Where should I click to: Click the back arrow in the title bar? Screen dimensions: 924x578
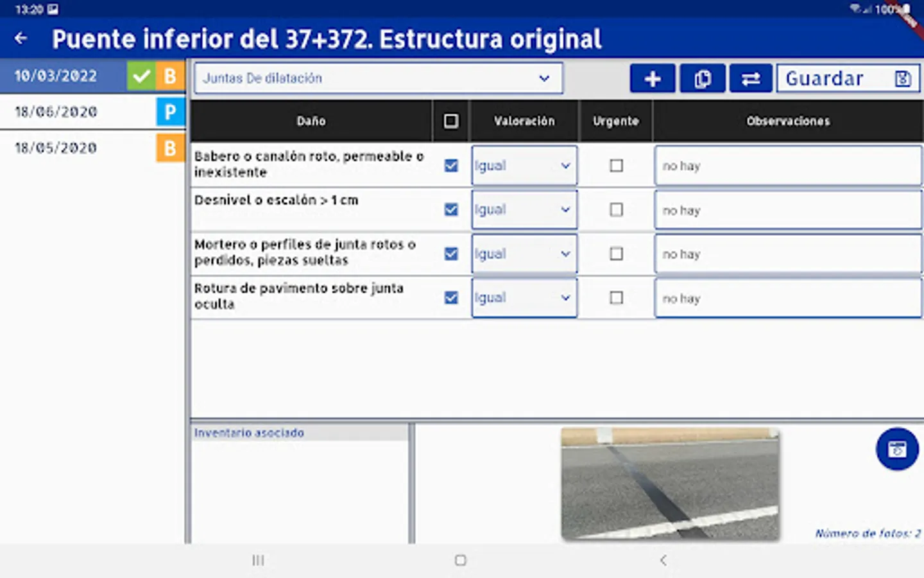pos(21,38)
